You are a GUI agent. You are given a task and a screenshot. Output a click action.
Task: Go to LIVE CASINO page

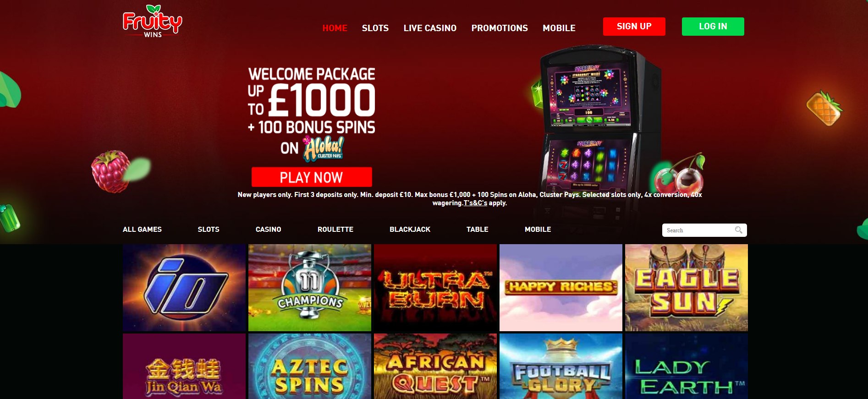430,28
